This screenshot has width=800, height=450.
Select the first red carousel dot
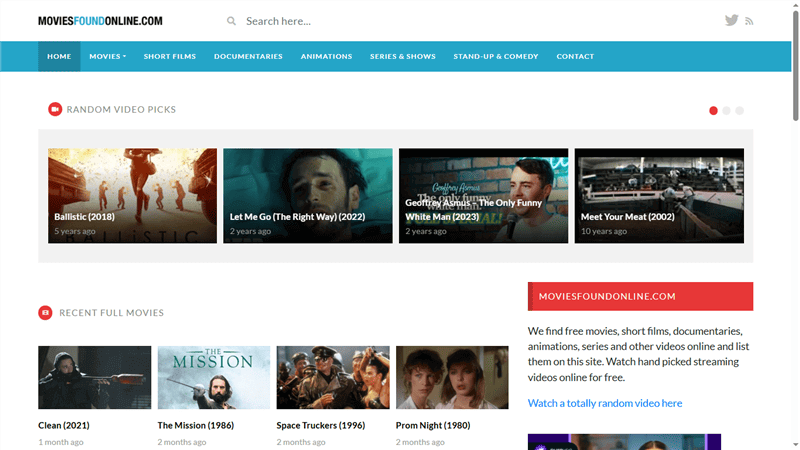point(713,111)
